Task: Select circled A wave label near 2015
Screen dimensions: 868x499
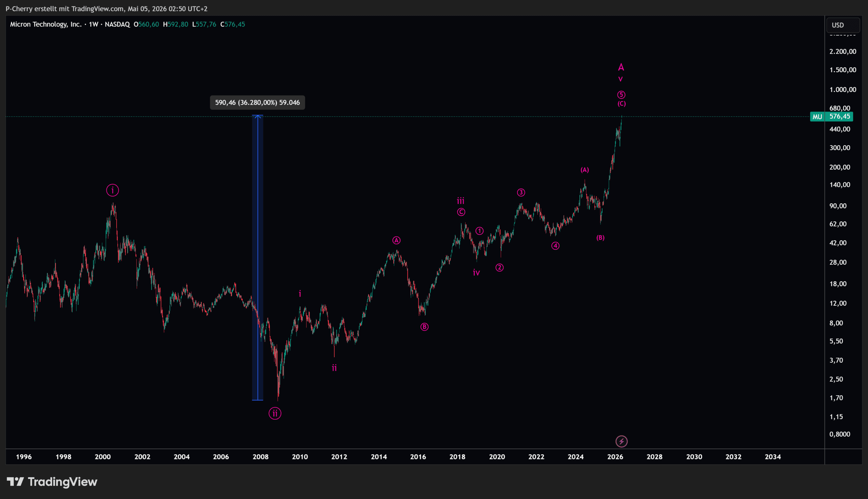Action: 396,241
